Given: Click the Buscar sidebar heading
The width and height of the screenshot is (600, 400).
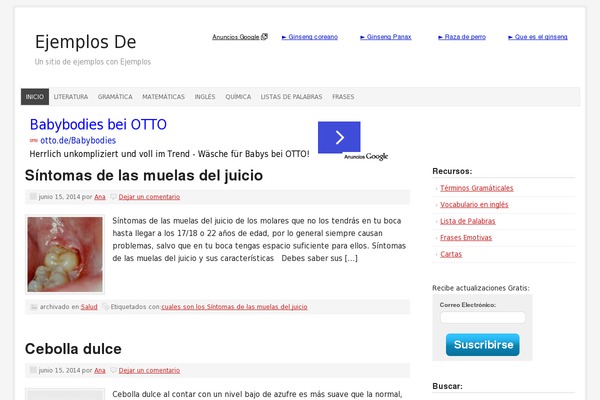Looking at the screenshot, I should coord(447,386).
